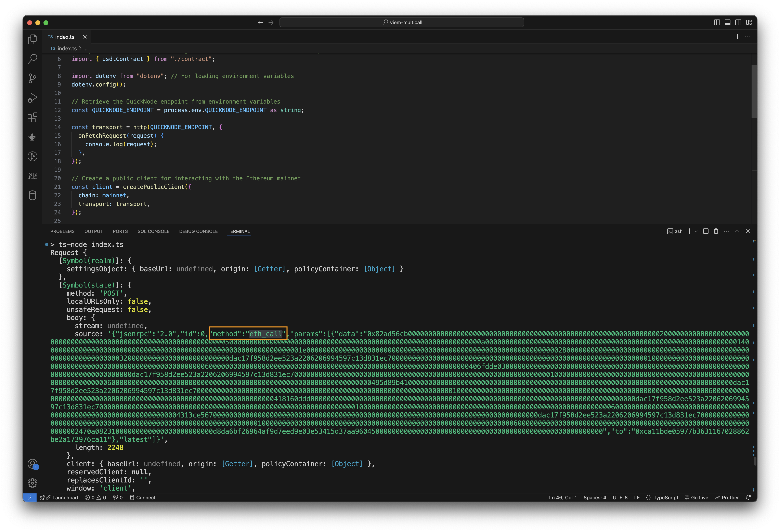
Task: Switch to the DEBUG CONSOLE panel tab
Action: click(x=198, y=231)
